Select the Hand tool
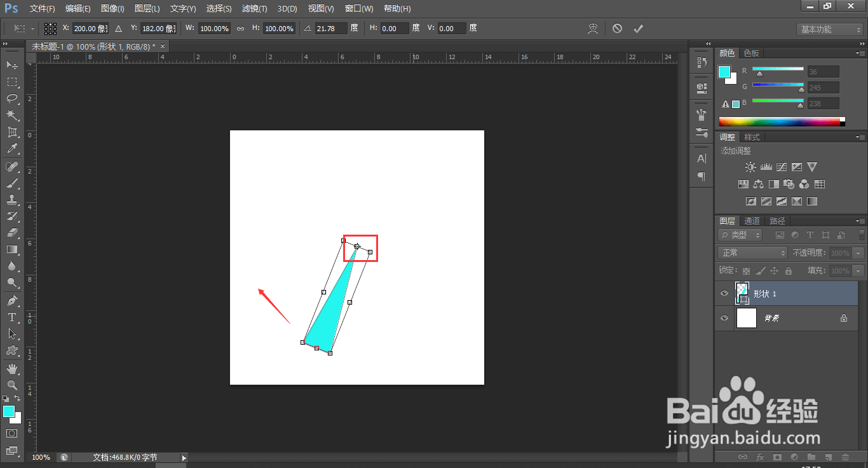 [11, 368]
